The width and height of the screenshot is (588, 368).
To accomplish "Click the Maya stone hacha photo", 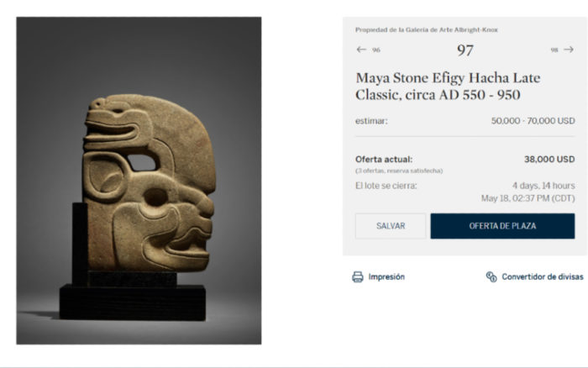I will tap(139, 181).
